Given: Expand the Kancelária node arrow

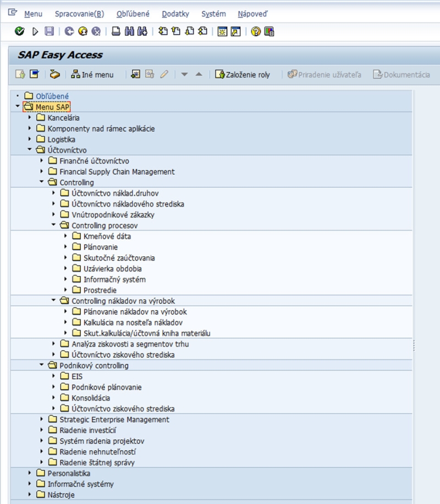Looking at the screenshot, I should (x=30, y=117).
